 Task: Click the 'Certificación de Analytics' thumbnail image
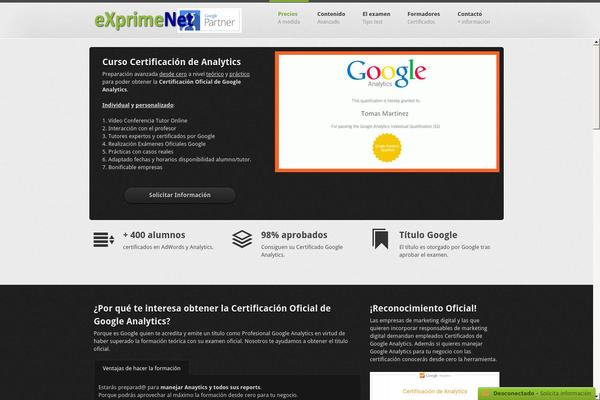point(434,386)
